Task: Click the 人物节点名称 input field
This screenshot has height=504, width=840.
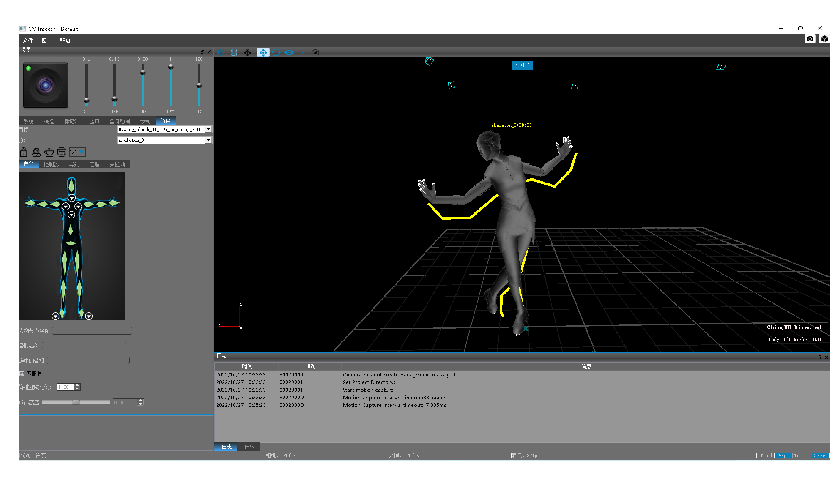Action: click(x=92, y=331)
